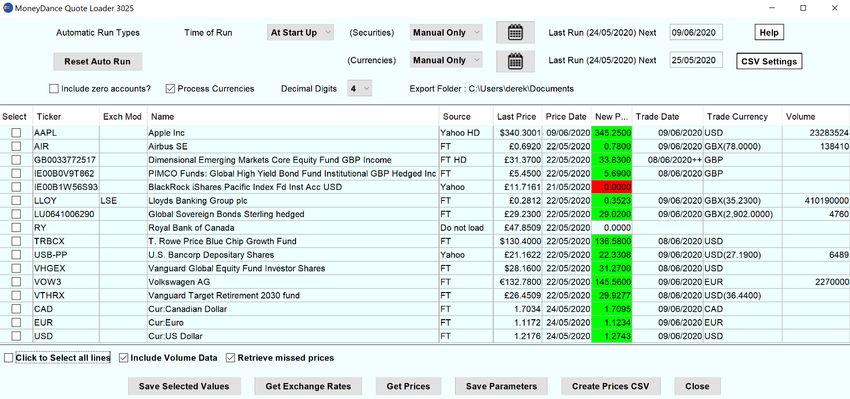Check Click to Select all lines box

9,358
